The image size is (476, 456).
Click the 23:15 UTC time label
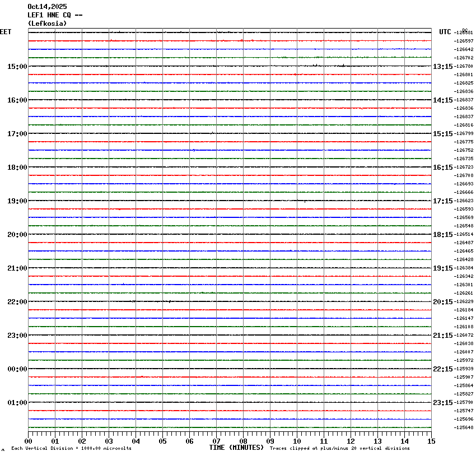(442, 403)
